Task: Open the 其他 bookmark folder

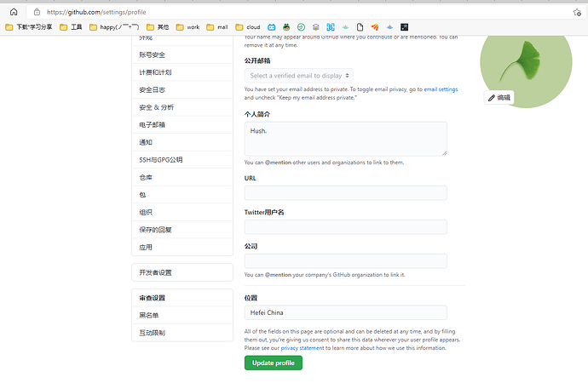Action: [x=158, y=27]
